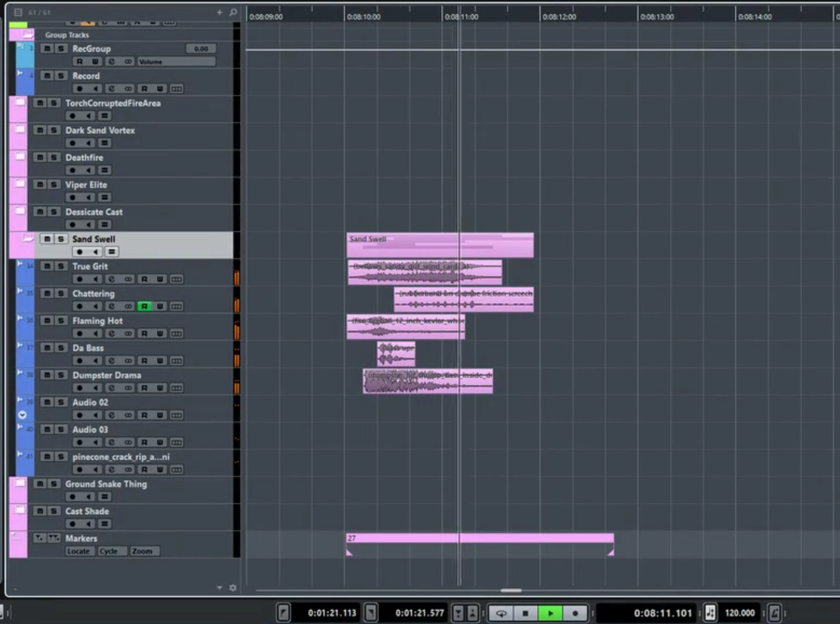This screenshot has width=840, height=624.
Task: Disable green Read Automation on Chattering
Action: [144, 307]
